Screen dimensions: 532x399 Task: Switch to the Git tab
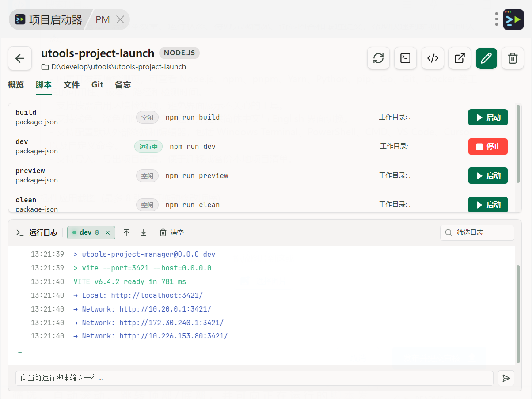click(97, 85)
